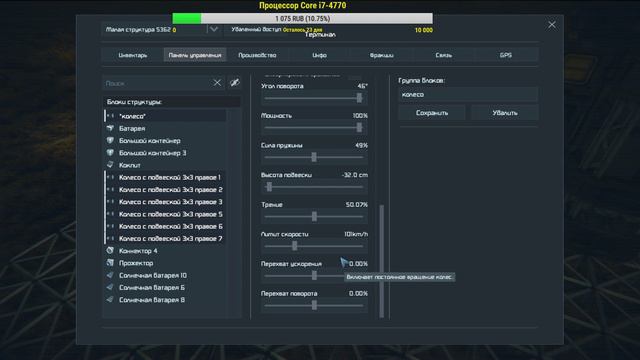Close the terminal window
Image resolution: width=640 pixels, height=360 pixels.
click(x=552, y=25)
